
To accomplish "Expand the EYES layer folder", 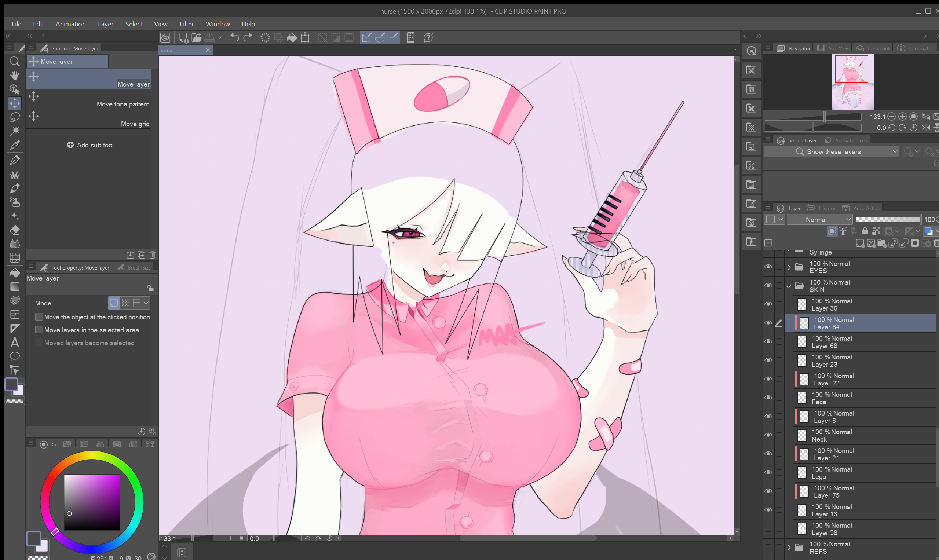I will 789,267.
